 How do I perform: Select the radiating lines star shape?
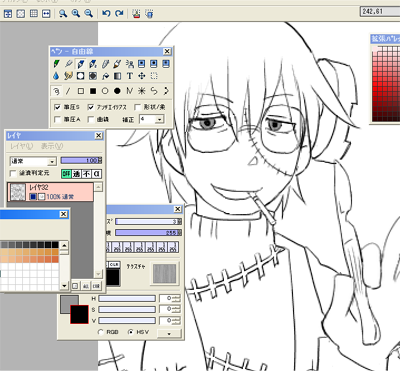point(142,91)
